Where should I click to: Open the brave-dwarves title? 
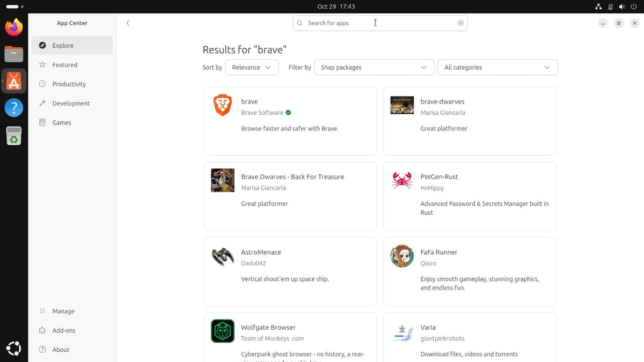click(442, 101)
